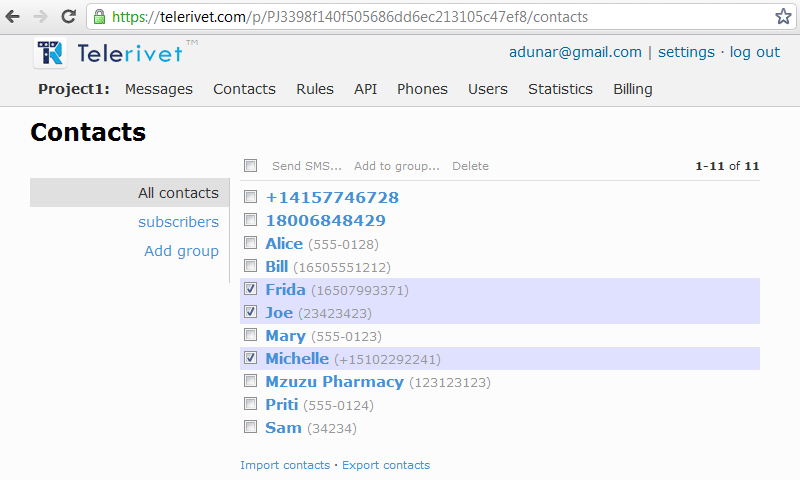Uncheck the Michelle contact checkbox
This screenshot has width=800, height=480.
click(x=251, y=358)
